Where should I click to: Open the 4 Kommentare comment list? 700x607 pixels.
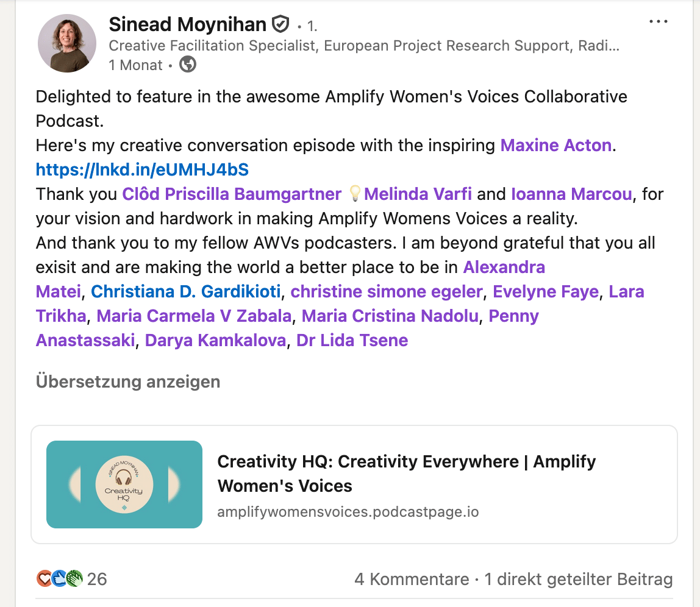(413, 579)
